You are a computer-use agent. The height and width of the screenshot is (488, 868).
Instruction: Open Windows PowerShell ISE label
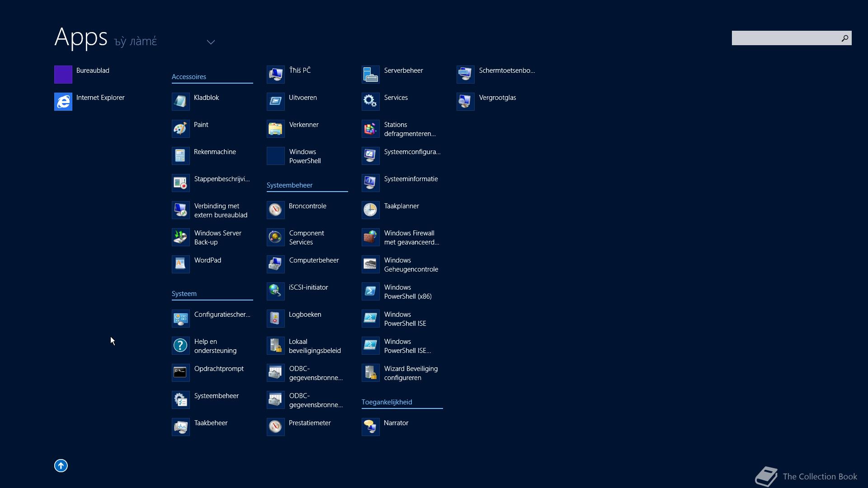405,319
